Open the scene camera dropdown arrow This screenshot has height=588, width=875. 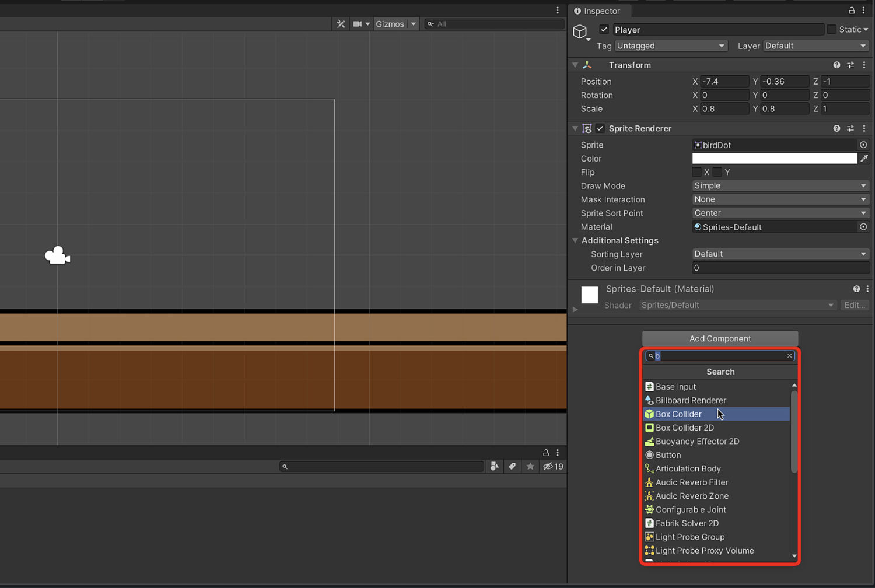pyautogui.click(x=367, y=24)
